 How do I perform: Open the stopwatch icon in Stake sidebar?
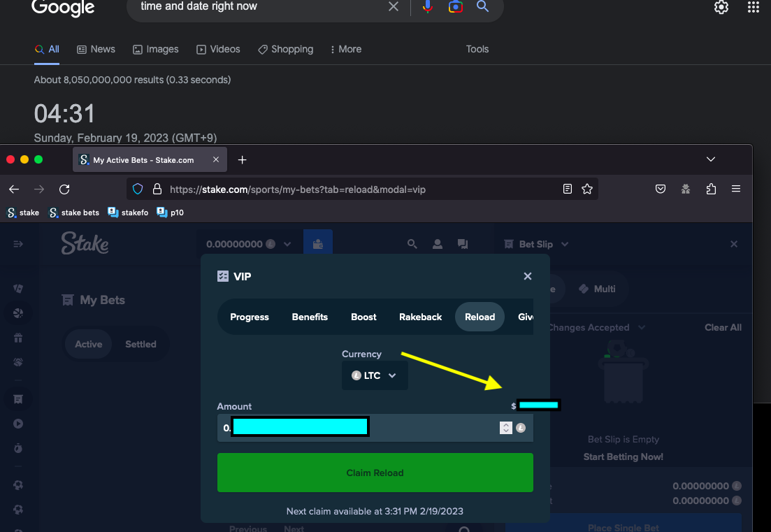(18, 448)
